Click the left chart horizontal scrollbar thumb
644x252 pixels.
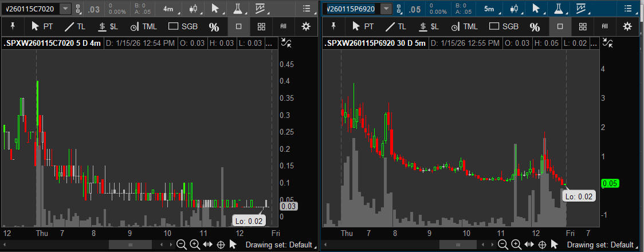pyautogui.click(x=131, y=245)
